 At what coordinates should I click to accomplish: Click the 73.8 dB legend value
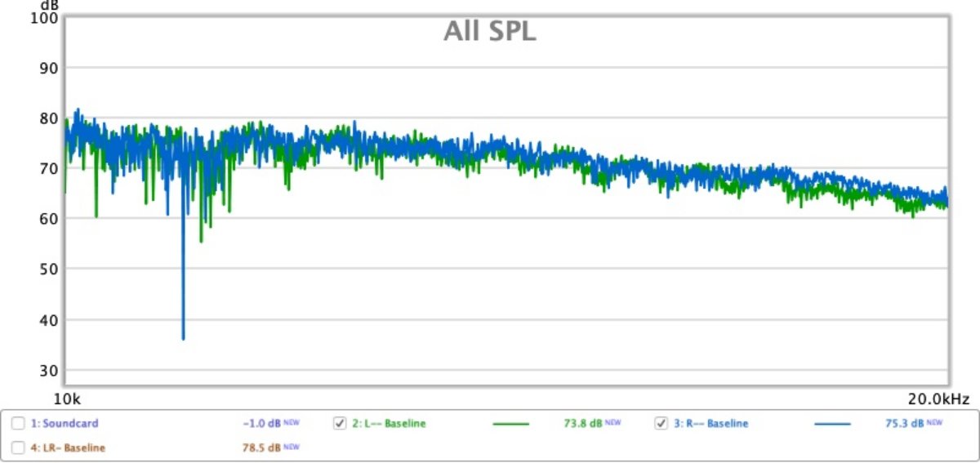point(583,424)
